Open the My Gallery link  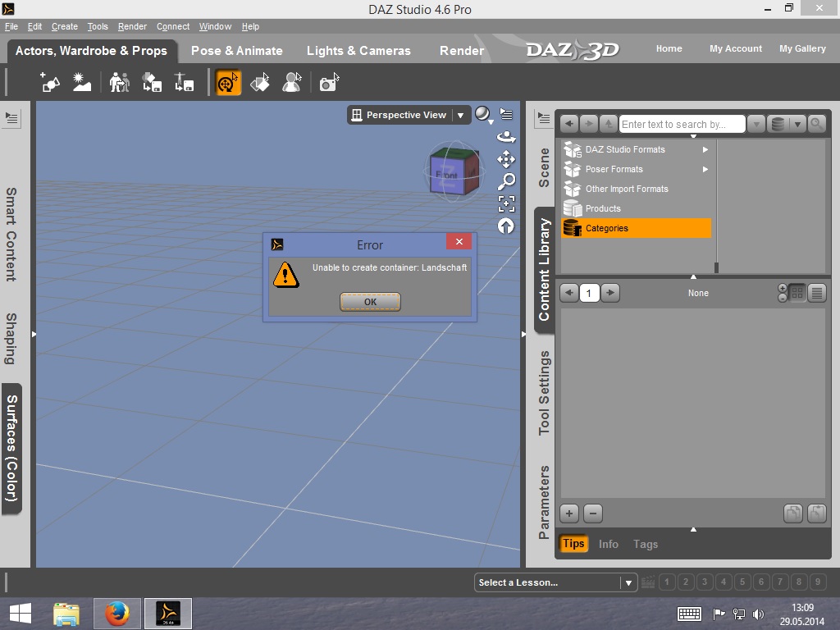(x=802, y=48)
